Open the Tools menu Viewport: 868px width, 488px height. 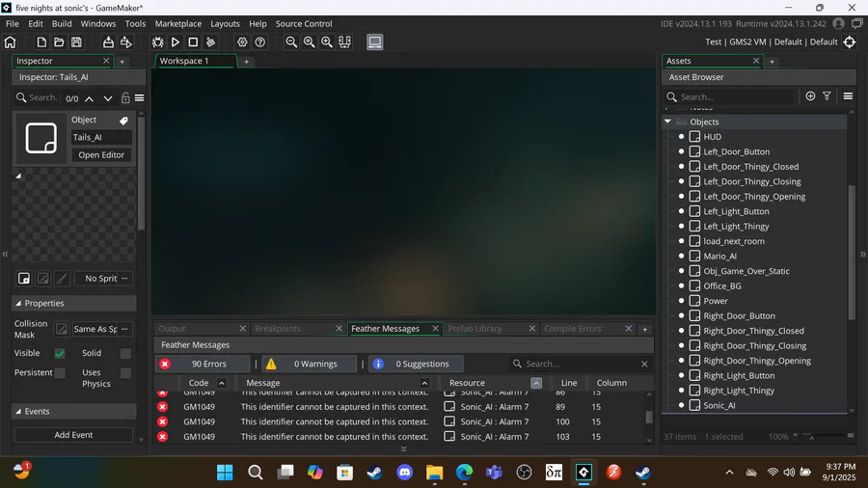click(135, 24)
